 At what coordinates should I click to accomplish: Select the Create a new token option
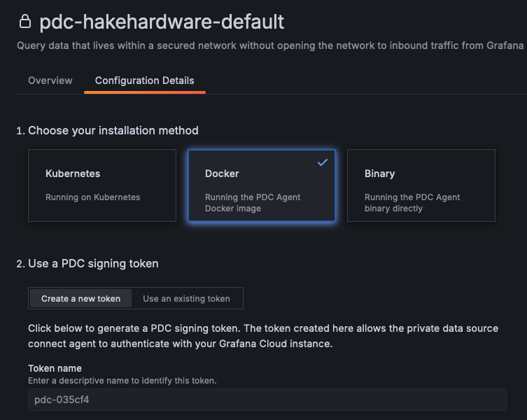[80, 298]
